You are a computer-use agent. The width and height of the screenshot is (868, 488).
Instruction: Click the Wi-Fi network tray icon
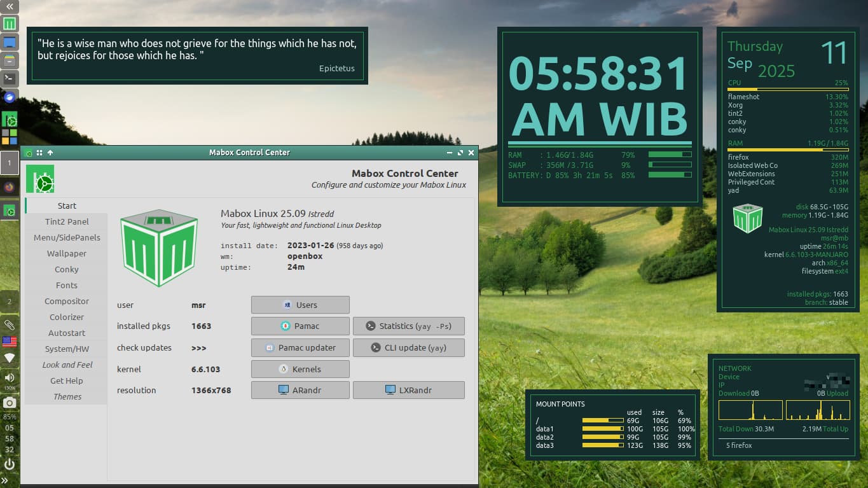(x=10, y=358)
